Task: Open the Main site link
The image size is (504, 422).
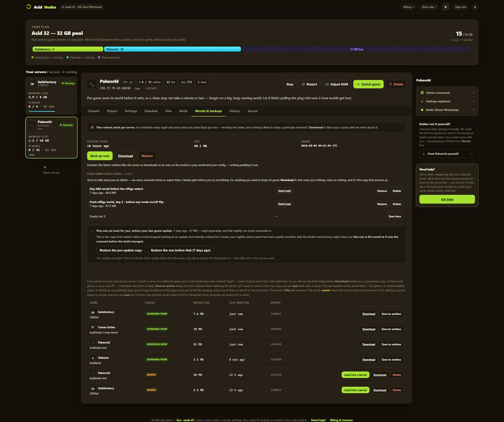Action: [x=429, y=7]
